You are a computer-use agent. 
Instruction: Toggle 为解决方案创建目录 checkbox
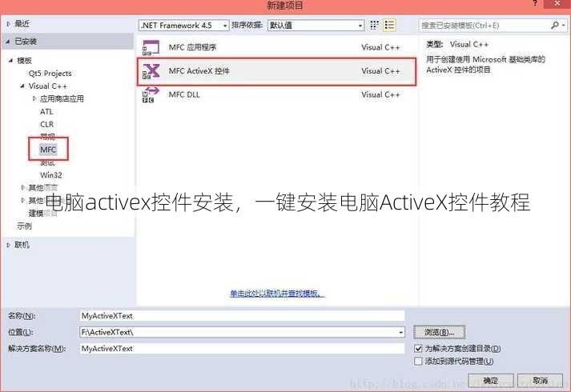pyautogui.click(x=418, y=348)
